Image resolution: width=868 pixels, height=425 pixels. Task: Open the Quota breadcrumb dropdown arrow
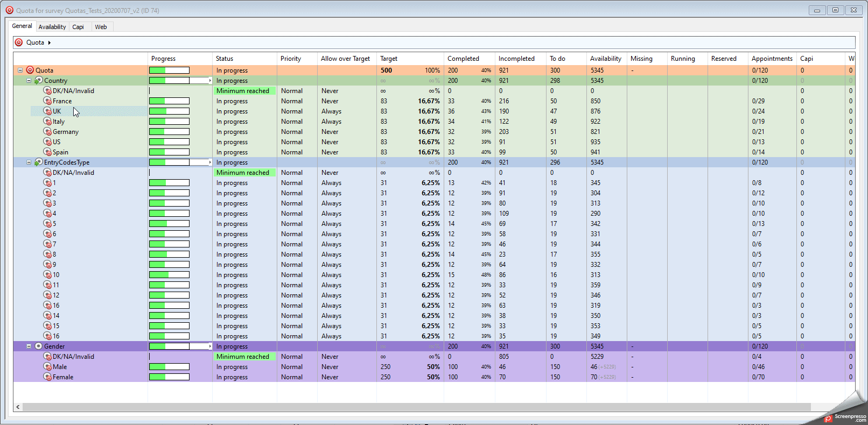49,42
